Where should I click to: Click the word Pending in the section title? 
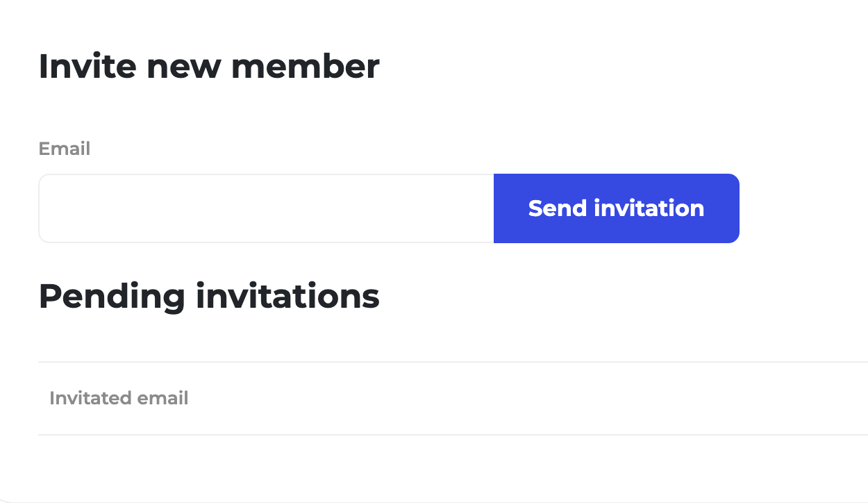pos(112,297)
